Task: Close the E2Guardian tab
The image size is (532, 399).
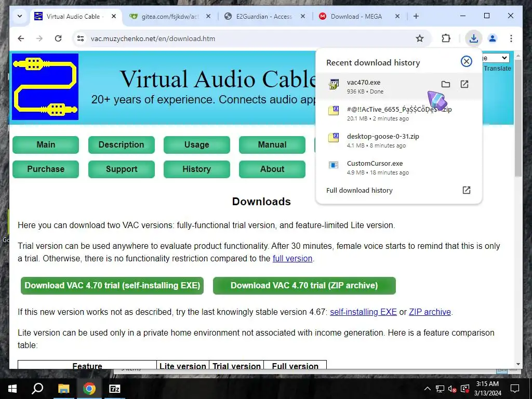Action: 303,16
